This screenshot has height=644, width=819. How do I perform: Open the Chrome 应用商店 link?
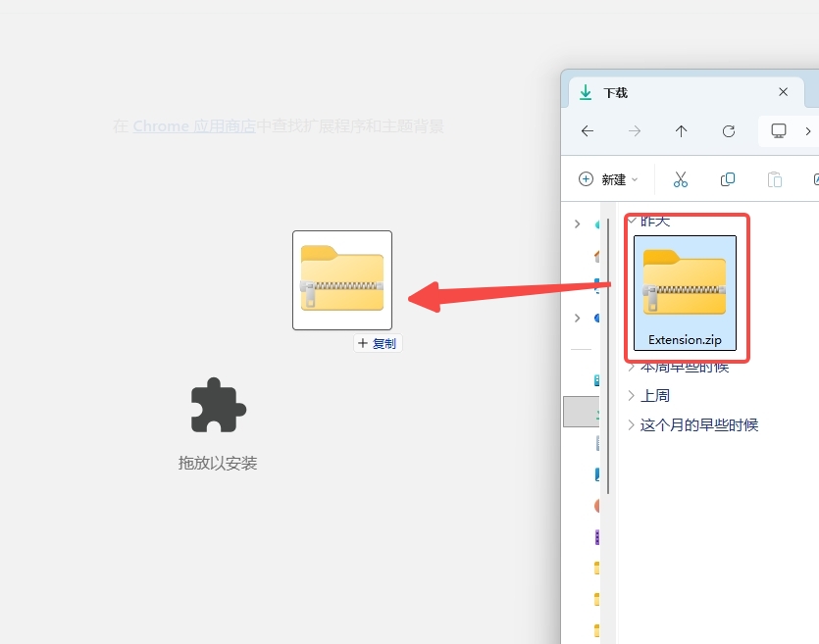(194, 126)
